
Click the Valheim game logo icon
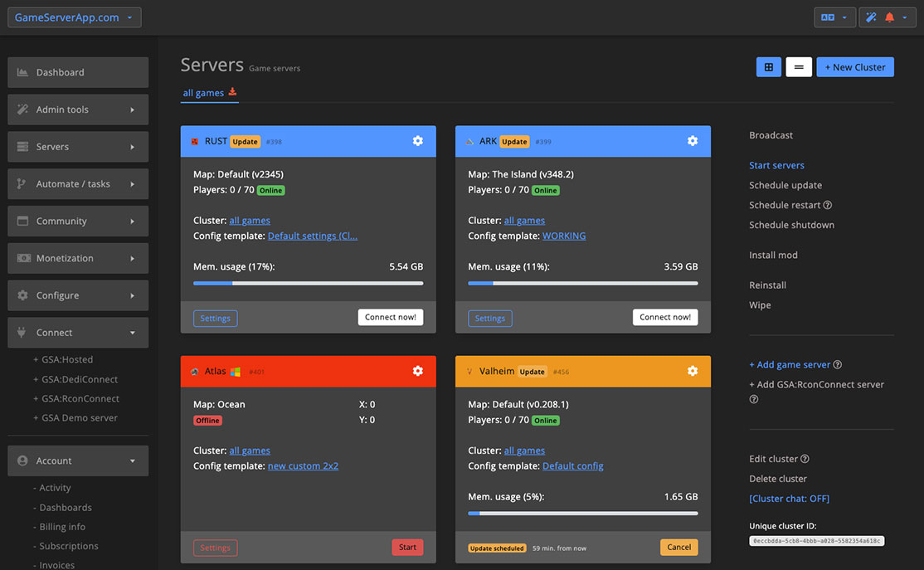469,372
